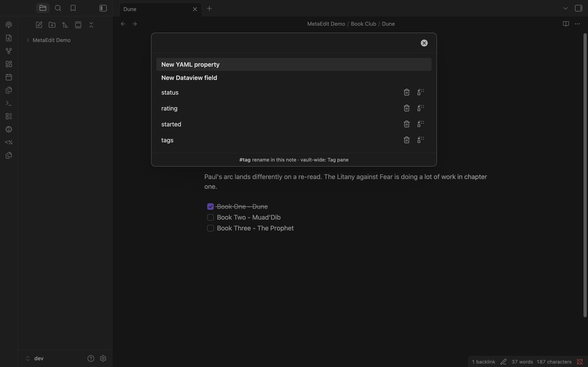Delete the tags property with trash icon
This screenshot has height=367, width=588.
406,140
